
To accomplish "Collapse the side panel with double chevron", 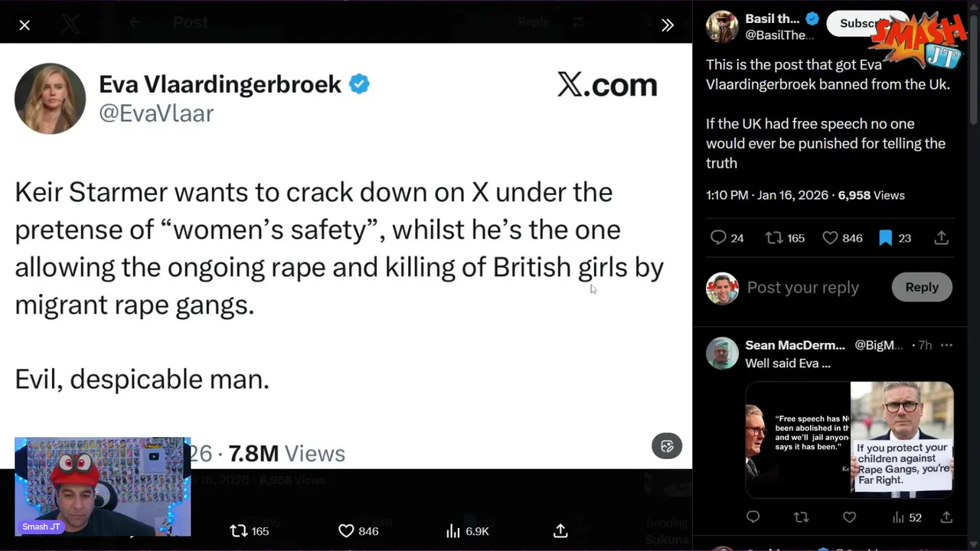I will 668,25.
